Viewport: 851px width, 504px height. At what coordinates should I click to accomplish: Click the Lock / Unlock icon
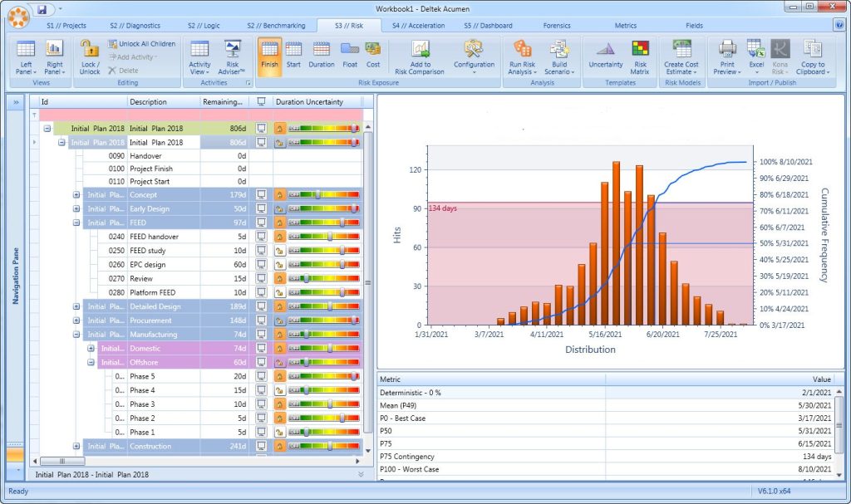point(90,57)
